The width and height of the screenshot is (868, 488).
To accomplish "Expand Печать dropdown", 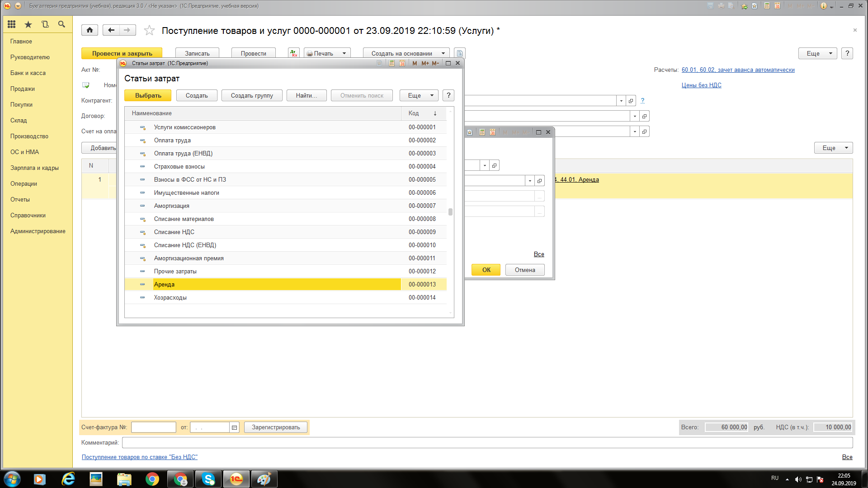I will point(344,53).
